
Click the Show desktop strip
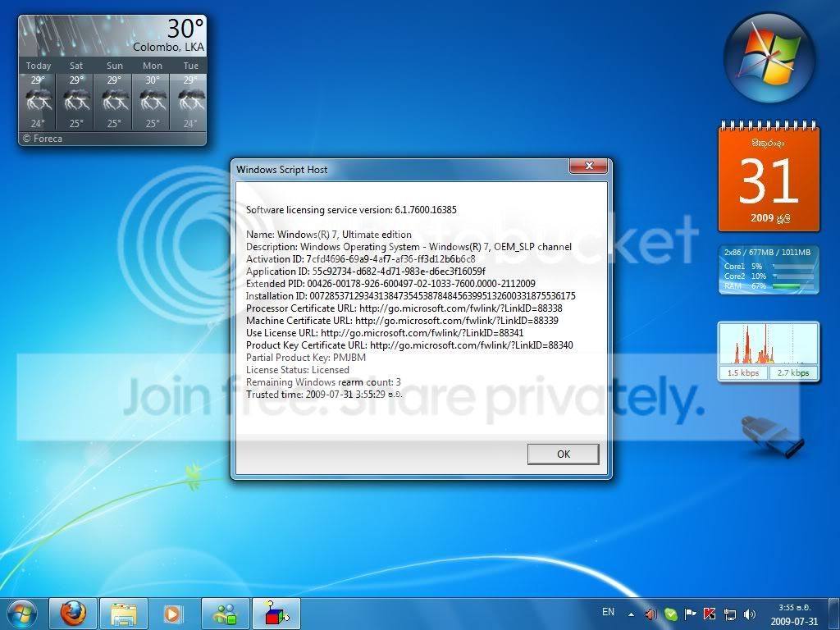point(834,614)
